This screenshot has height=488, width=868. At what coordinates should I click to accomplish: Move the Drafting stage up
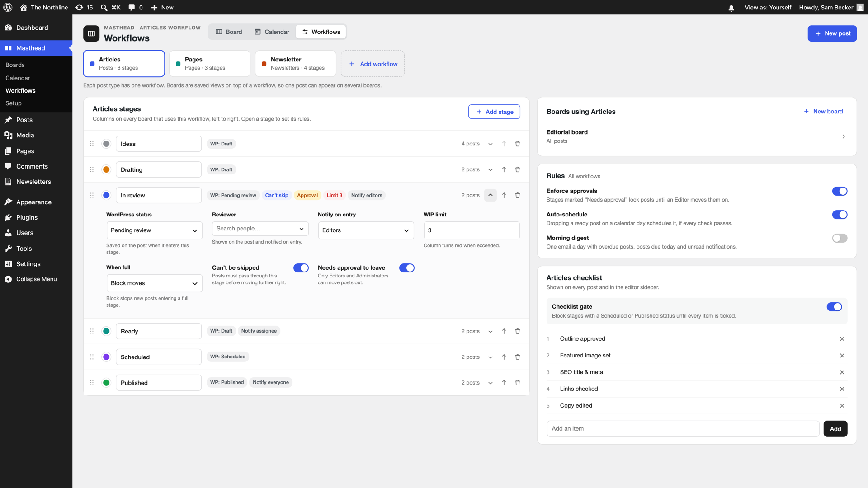[504, 169]
